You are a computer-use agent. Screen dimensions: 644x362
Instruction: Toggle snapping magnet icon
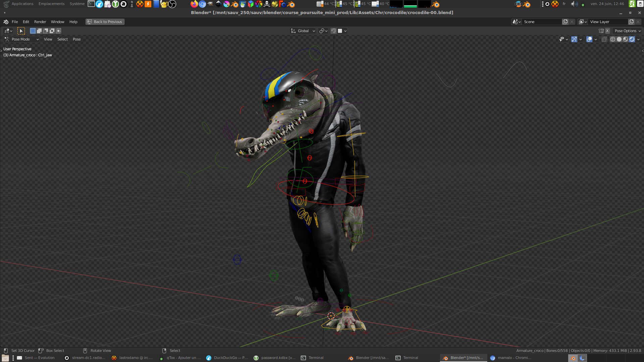(334, 31)
